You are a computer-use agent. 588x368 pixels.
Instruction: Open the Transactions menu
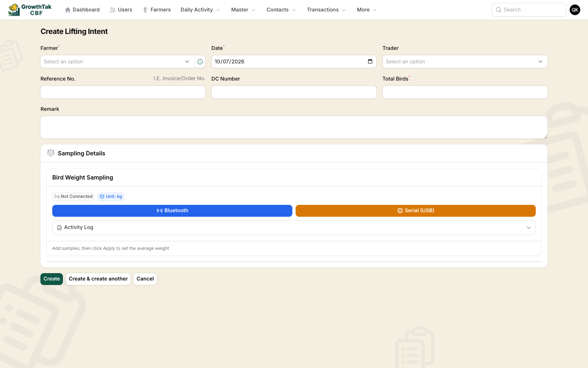pos(326,10)
